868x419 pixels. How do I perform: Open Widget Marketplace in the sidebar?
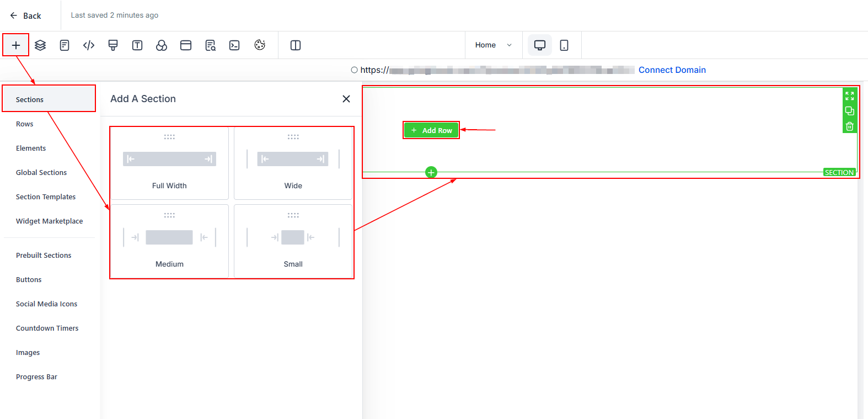pyautogui.click(x=50, y=221)
